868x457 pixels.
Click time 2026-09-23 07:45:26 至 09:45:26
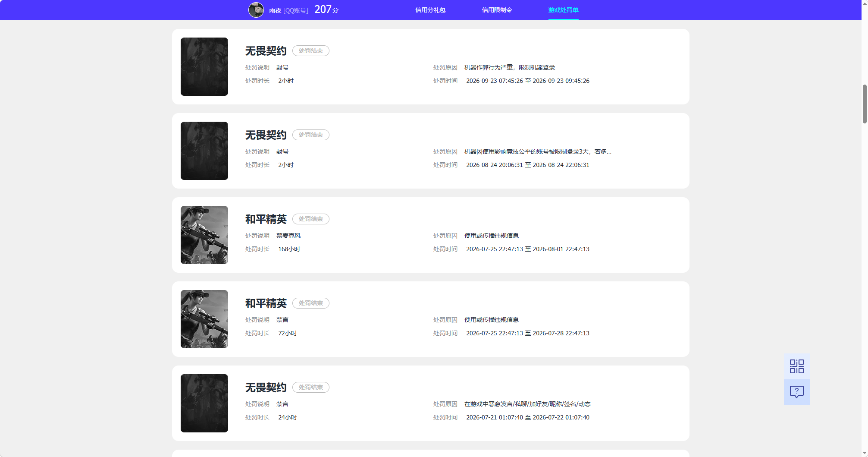coord(528,81)
